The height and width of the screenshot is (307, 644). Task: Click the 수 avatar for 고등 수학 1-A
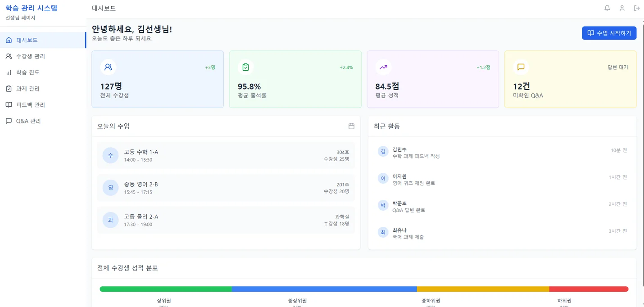click(x=110, y=155)
